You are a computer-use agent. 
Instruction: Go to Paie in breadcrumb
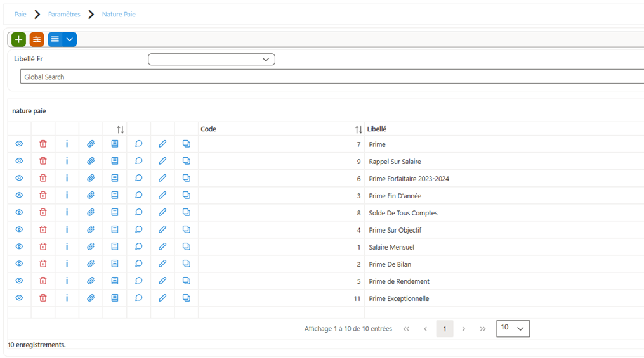pyautogui.click(x=20, y=15)
